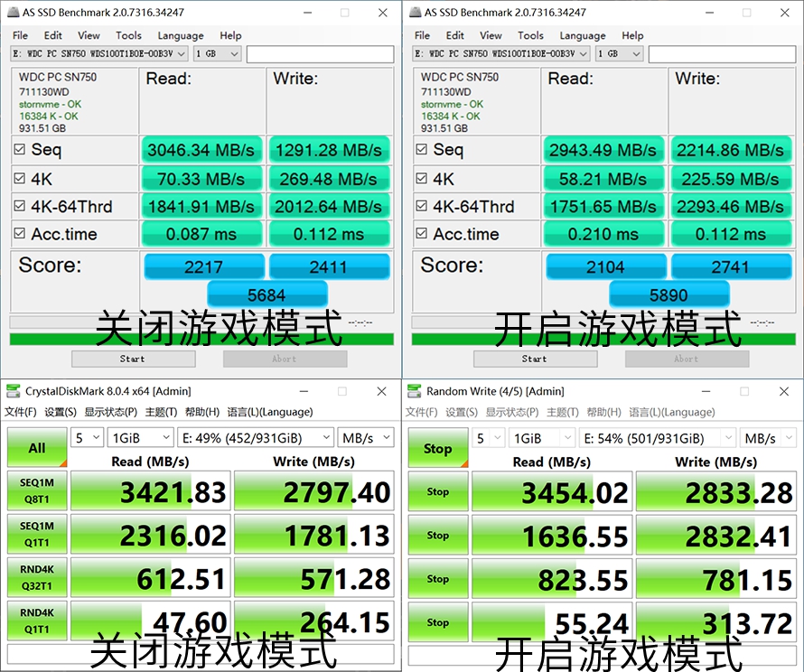804x672 pixels.
Task: Uncheck 4K-64Thrd test in left AS SSD window
Action: [19, 206]
